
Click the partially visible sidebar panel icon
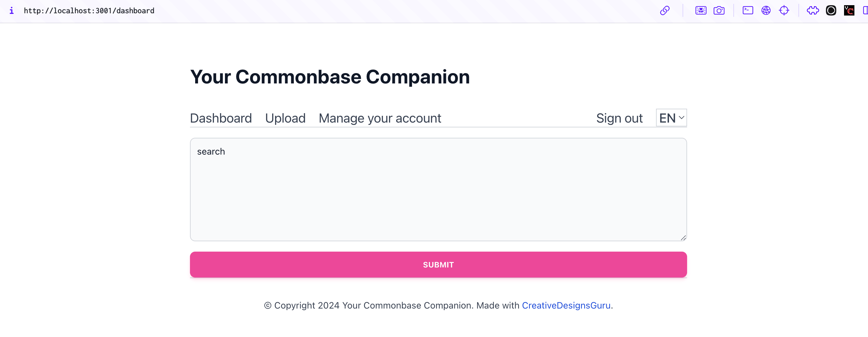coord(865,10)
